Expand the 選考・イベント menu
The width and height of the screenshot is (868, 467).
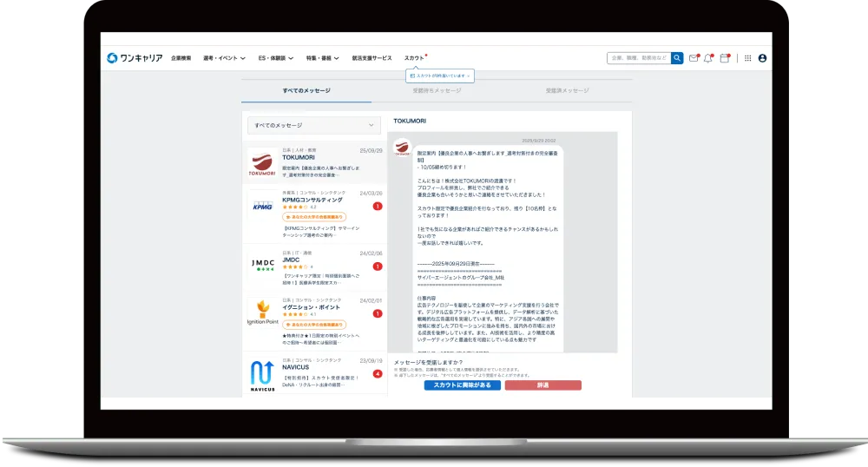(x=224, y=58)
